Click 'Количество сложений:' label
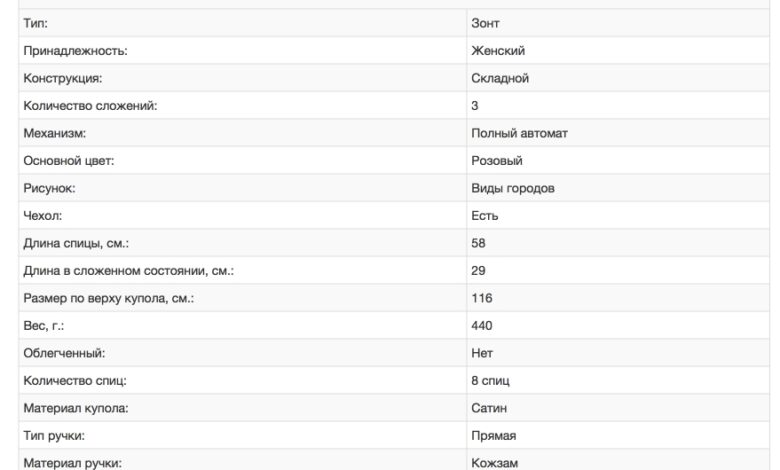The width and height of the screenshot is (780, 470). 90,106
